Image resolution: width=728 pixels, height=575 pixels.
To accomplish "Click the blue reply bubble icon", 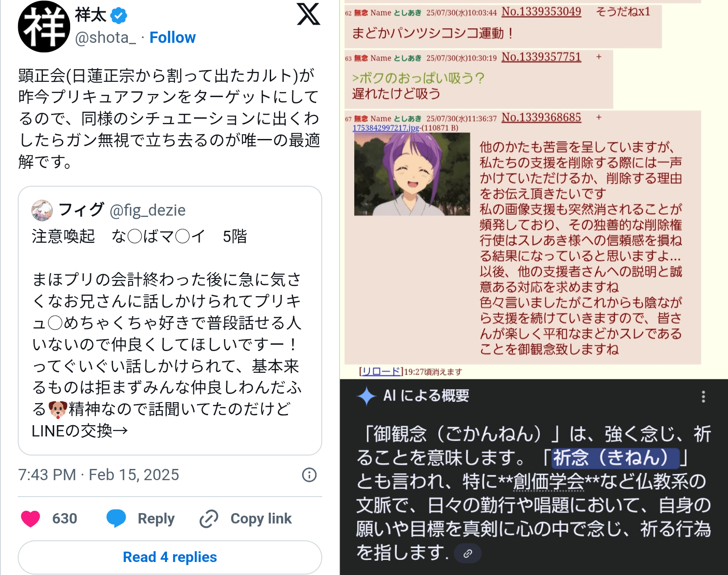I will (x=116, y=518).
